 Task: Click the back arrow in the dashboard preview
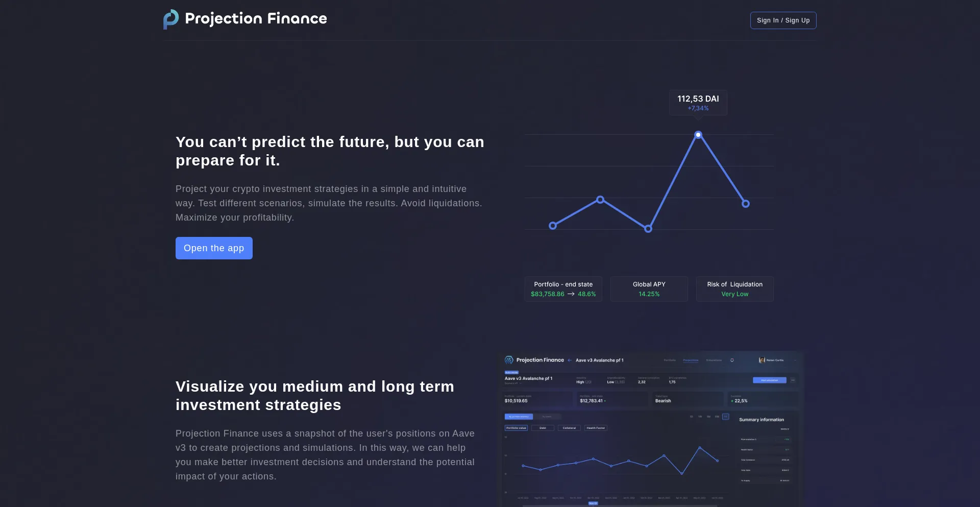point(570,360)
